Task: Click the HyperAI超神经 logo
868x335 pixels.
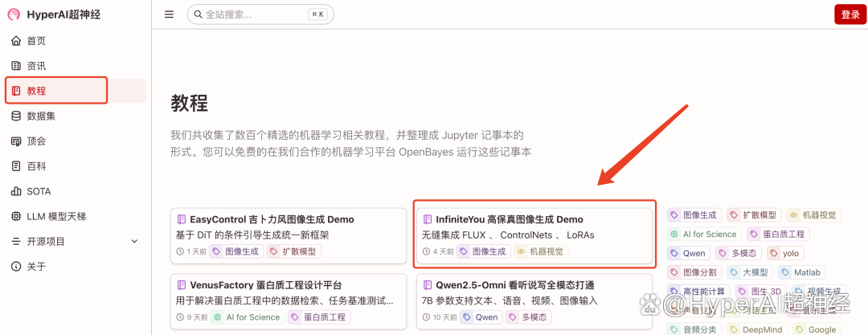Action: point(55,15)
